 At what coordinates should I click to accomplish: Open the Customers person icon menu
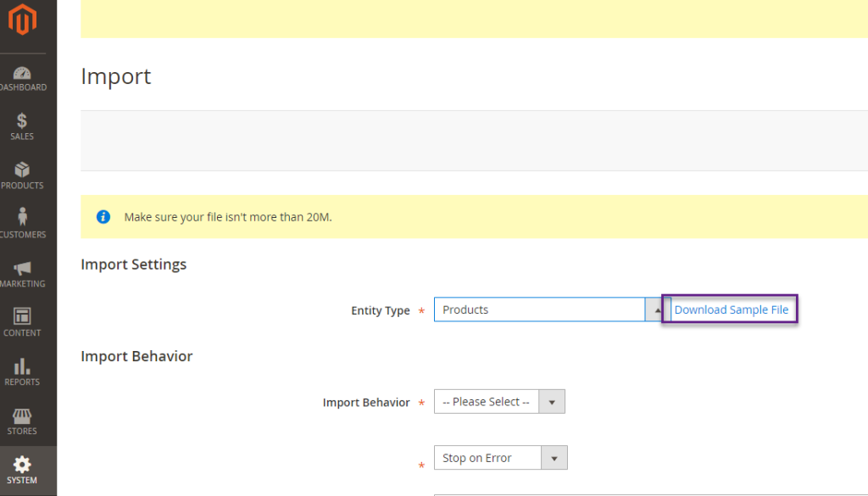click(22, 224)
